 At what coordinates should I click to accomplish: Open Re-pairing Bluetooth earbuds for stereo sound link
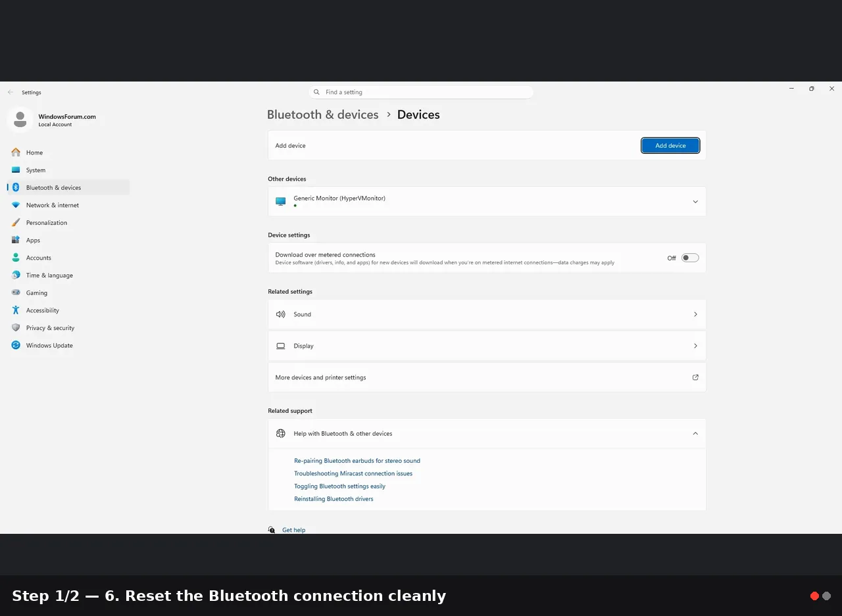[x=357, y=461]
